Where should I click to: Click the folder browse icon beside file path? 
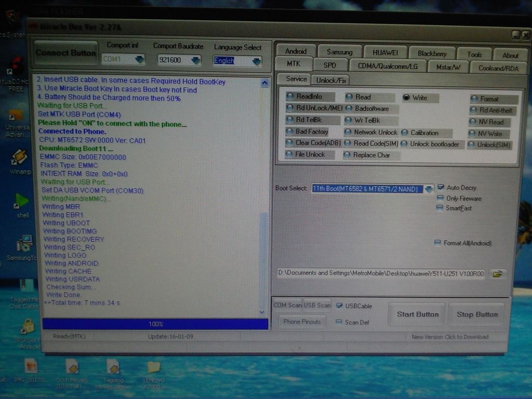click(497, 274)
